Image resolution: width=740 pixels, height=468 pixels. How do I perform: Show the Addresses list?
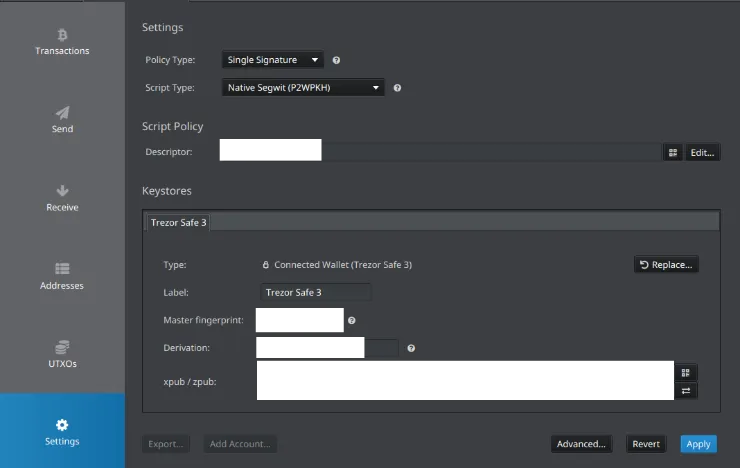(62, 276)
